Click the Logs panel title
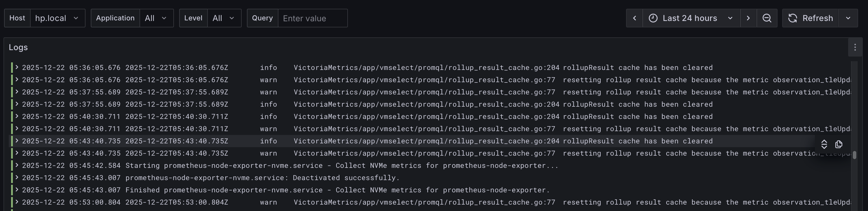This screenshot has height=211, width=868. pyautogui.click(x=18, y=48)
